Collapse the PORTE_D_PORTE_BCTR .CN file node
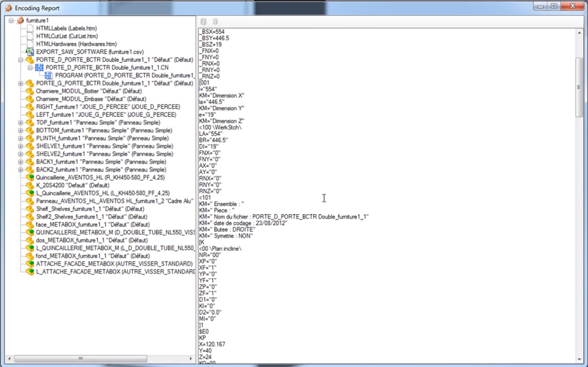Viewport: 588px width, 367px height. 30,68
